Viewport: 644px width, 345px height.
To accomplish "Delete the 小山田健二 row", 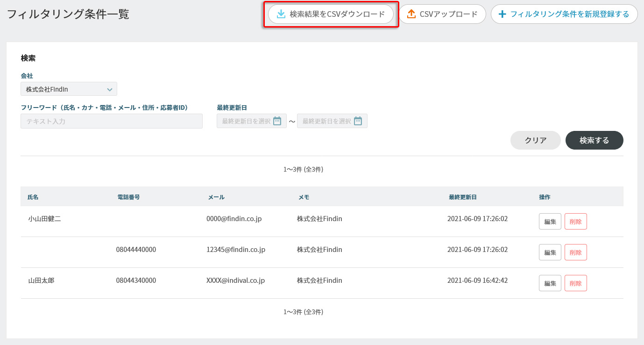I will click(575, 222).
